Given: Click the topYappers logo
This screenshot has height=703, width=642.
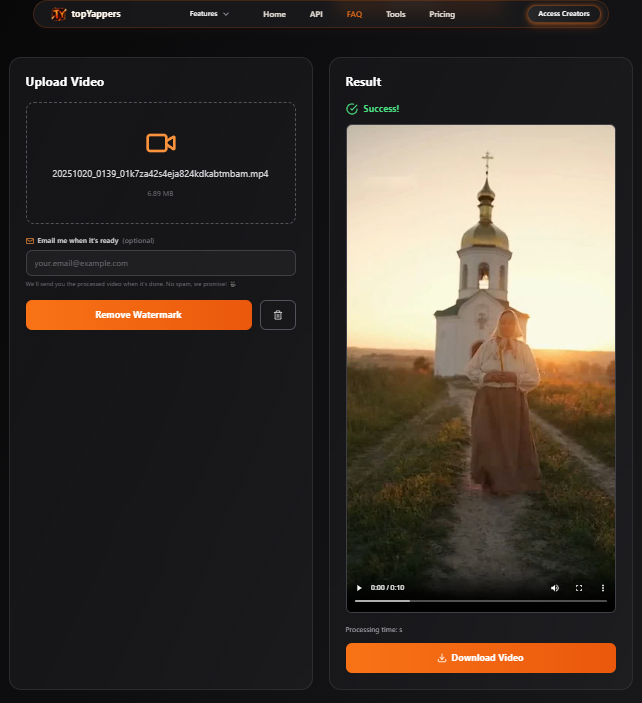Looking at the screenshot, I should [86, 14].
